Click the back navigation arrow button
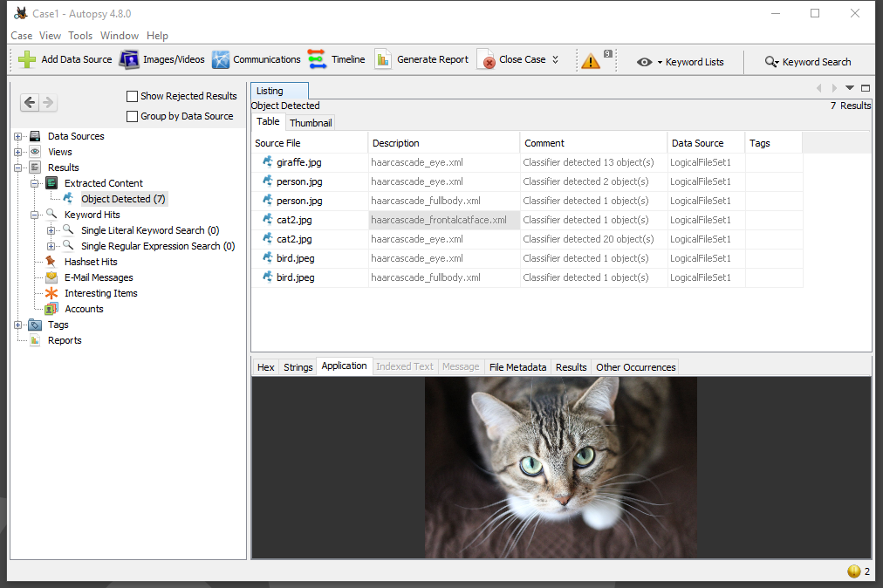883x588 pixels. click(28, 102)
